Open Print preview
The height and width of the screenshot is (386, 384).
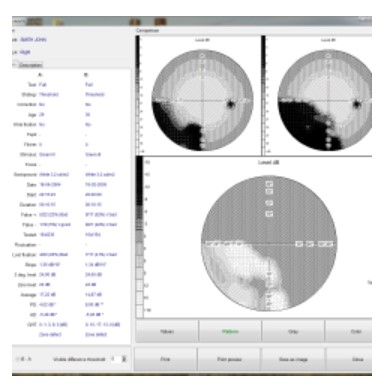click(229, 359)
